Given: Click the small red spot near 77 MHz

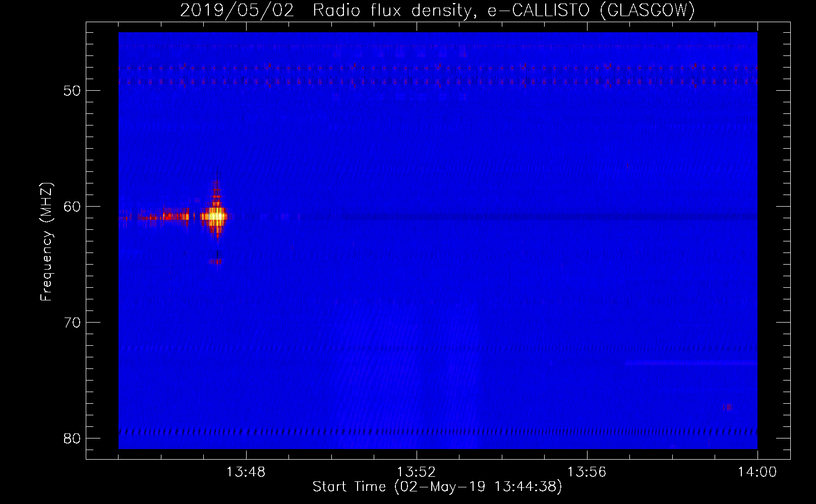Looking at the screenshot, I should (x=727, y=407).
